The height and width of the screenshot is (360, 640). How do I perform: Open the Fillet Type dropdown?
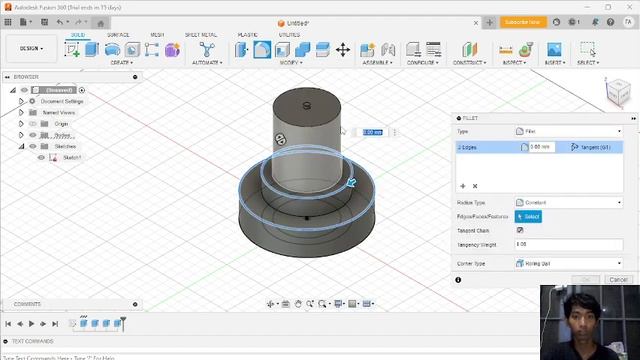[569, 131]
